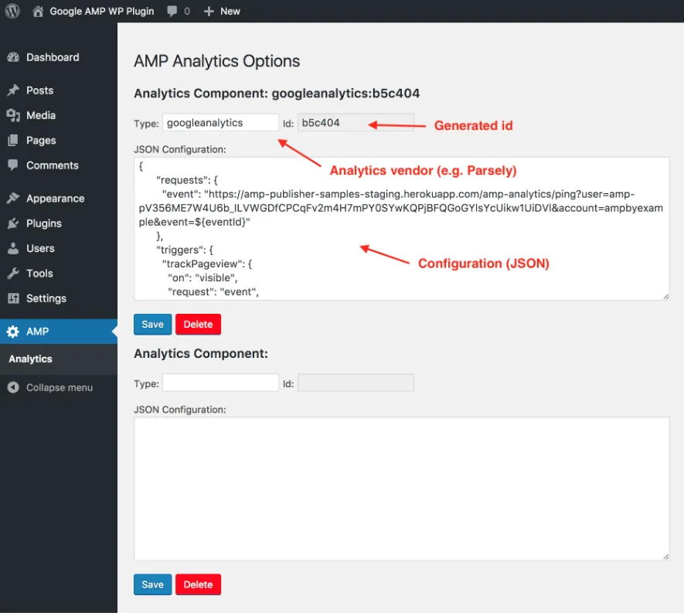This screenshot has width=684, height=616.
Task: Click the Settings sliders icon
Action: tap(13, 298)
